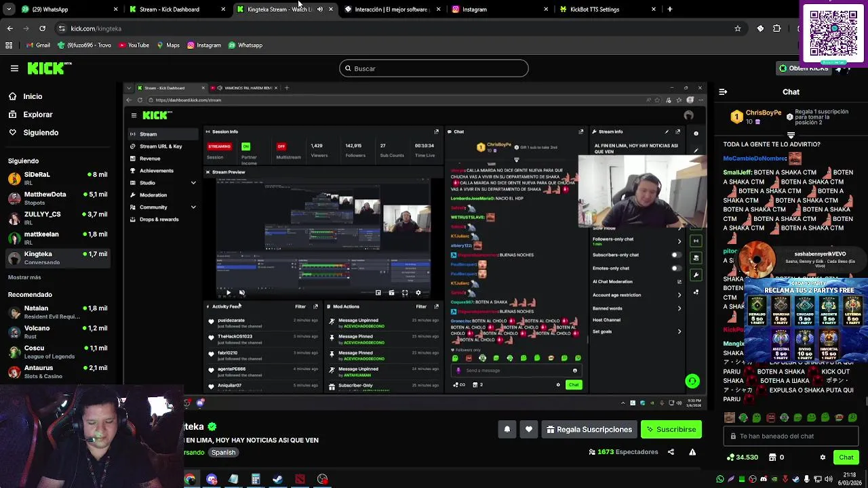Click the Suscribirse button
This screenshot has width=868, height=488.
point(671,430)
